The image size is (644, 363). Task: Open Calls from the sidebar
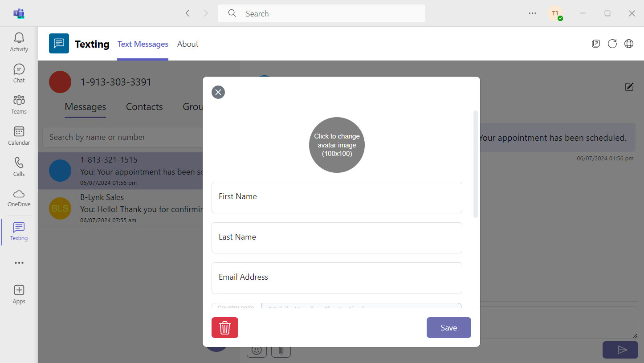tap(19, 167)
